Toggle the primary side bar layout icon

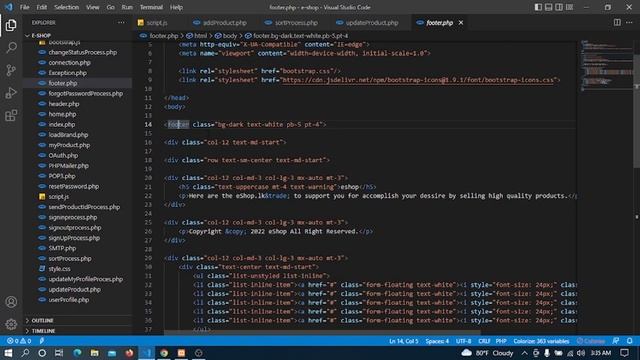(x=538, y=7)
